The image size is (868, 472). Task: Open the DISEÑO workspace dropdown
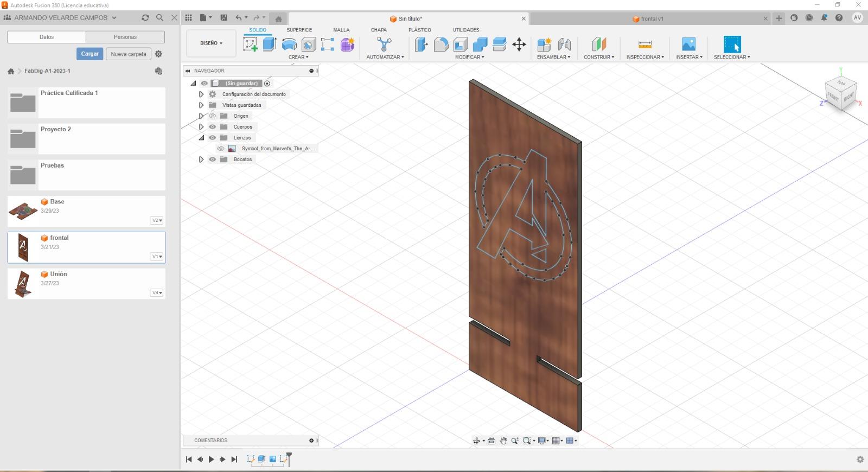(x=212, y=43)
